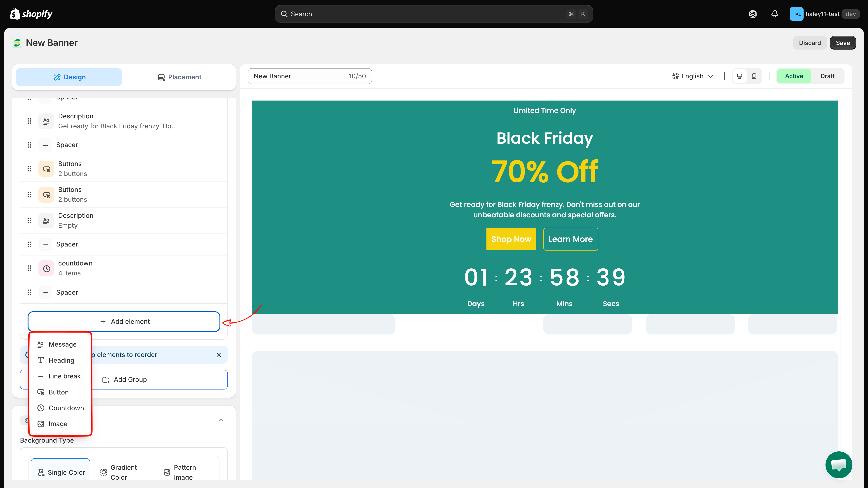This screenshot has width=868, height=488.
Task: Choose Image from the element menu
Action: pos(61,424)
